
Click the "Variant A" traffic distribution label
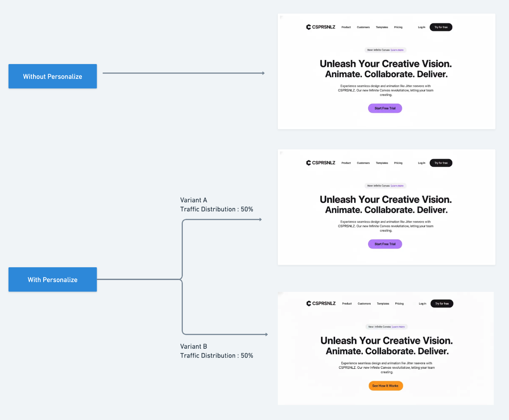click(216, 204)
